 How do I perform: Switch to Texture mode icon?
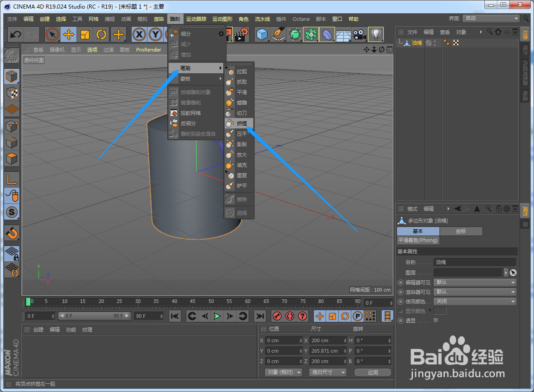(x=12, y=93)
